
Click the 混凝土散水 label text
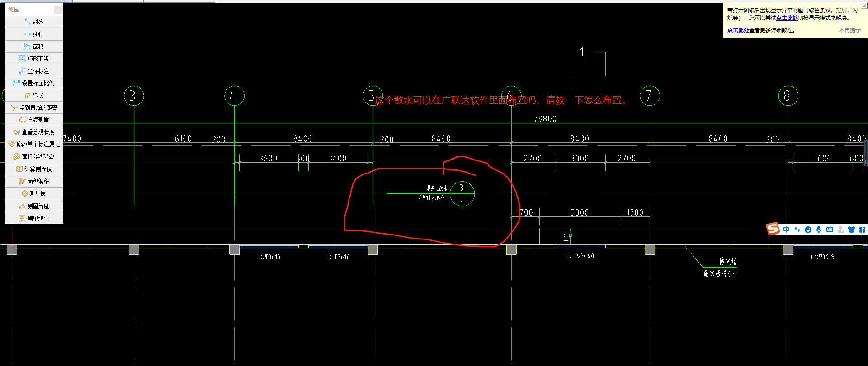tap(437, 188)
